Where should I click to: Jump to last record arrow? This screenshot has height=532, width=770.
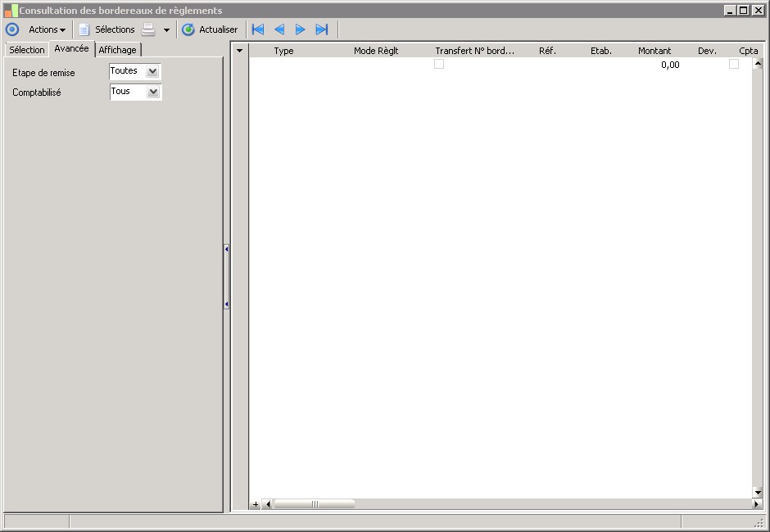pyautogui.click(x=322, y=29)
